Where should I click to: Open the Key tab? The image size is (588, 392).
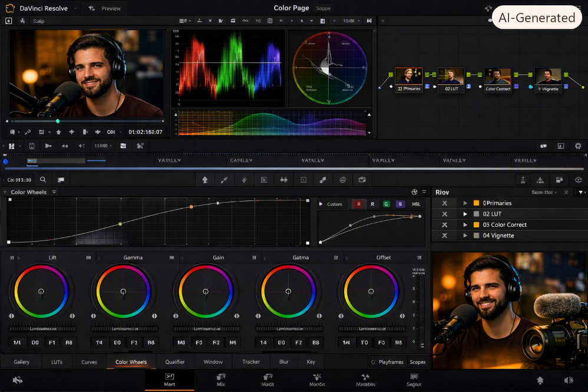pyautogui.click(x=311, y=362)
